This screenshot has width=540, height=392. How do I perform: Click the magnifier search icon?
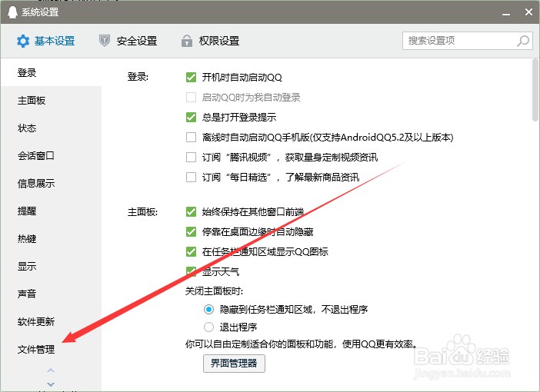pyautogui.click(x=523, y=41)
